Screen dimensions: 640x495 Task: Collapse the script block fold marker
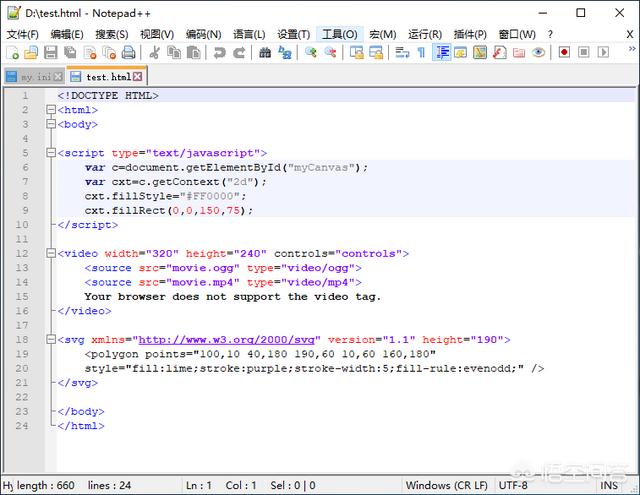click(x=51, y=153)
